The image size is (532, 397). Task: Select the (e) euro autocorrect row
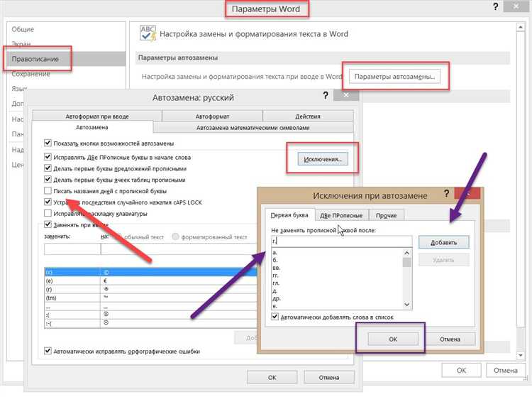[x=150, y=281]
